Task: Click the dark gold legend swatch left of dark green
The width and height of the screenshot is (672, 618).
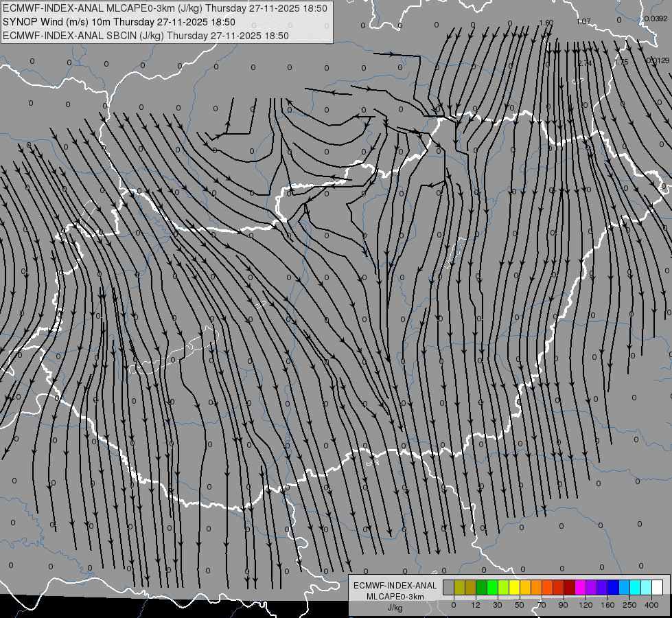Action: [471, 587]
